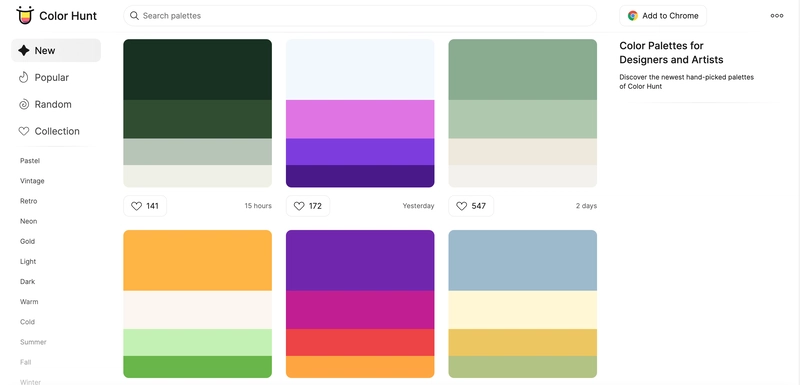Select the pale yellow swatch in bottom-right palette
This screenshot has width=800, height=385.
click(522, 310)
